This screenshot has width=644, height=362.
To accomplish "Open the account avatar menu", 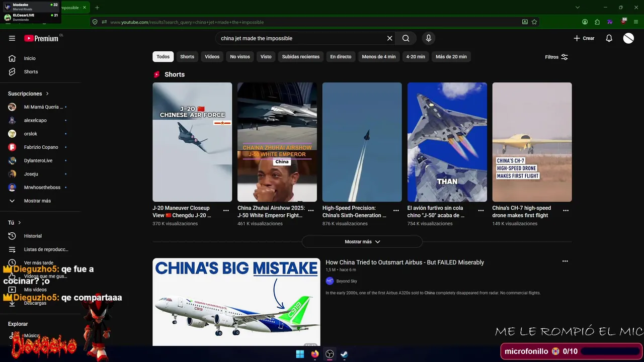I will 628,38.
